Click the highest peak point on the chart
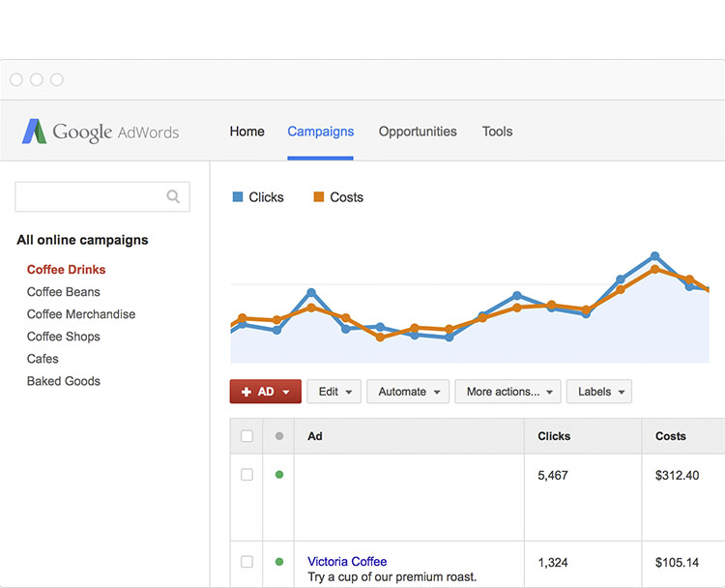 coord(654,256)
